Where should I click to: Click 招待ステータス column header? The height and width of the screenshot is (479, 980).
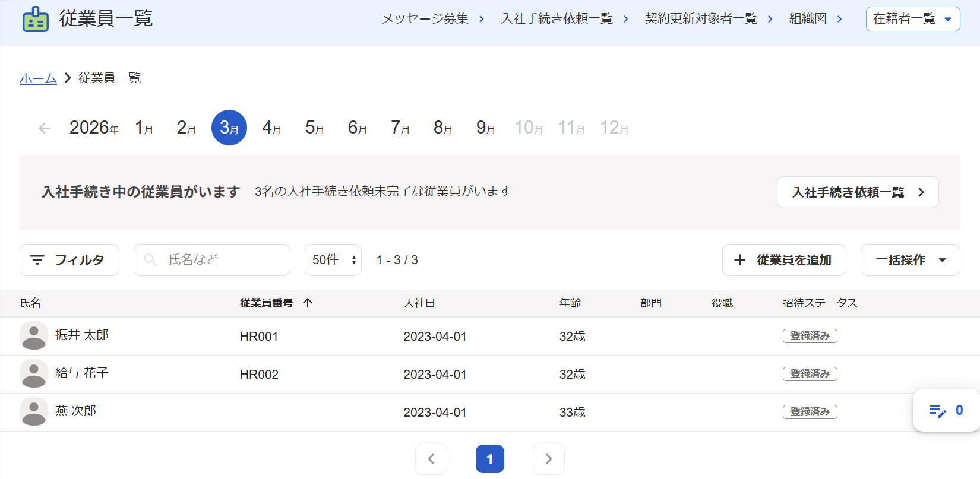click(x=820, y=303)
